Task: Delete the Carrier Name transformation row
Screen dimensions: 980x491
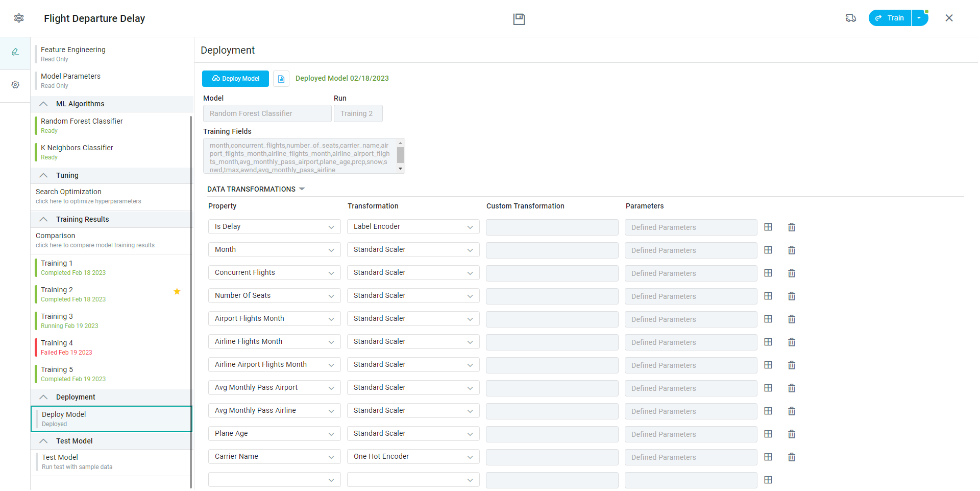Action: [x=791, y=457]
